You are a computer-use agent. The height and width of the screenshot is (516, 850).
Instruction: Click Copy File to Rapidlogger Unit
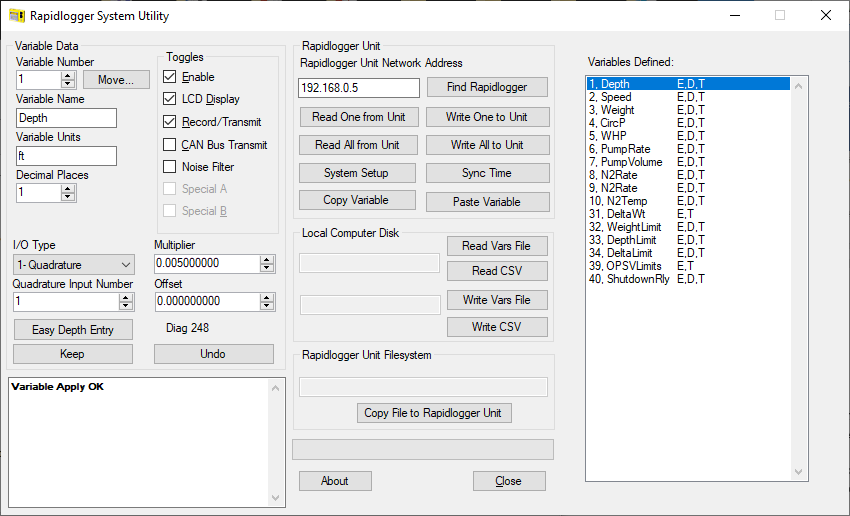(x=434, y=413)
